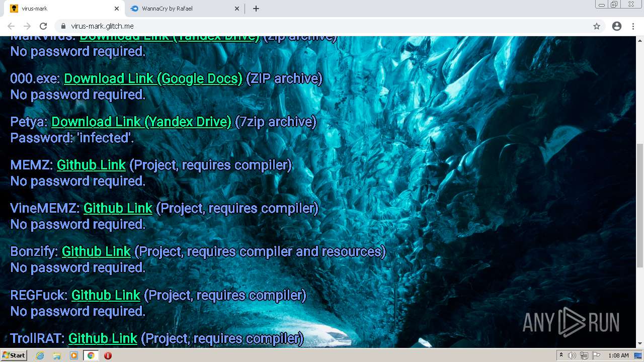Open the REGFuck Github Link
The width and height of the screenshot is (644, 362).
(106, 295)
